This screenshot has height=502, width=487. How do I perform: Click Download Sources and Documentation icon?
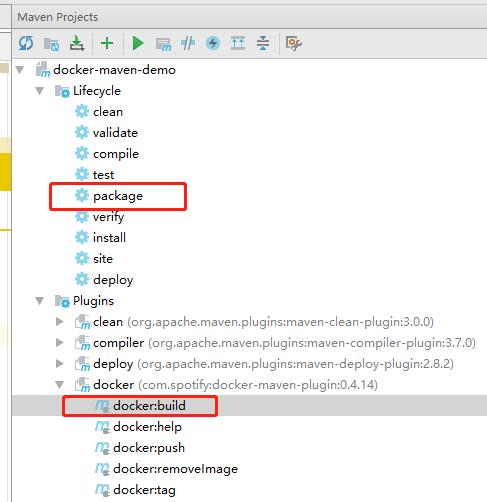(x=77, y=43)
